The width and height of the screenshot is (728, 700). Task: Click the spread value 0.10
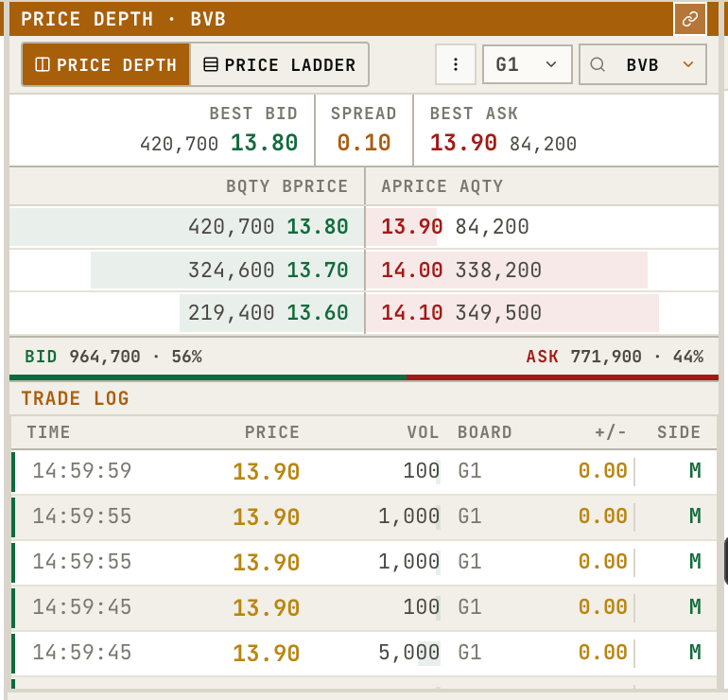tap(364, 143)
